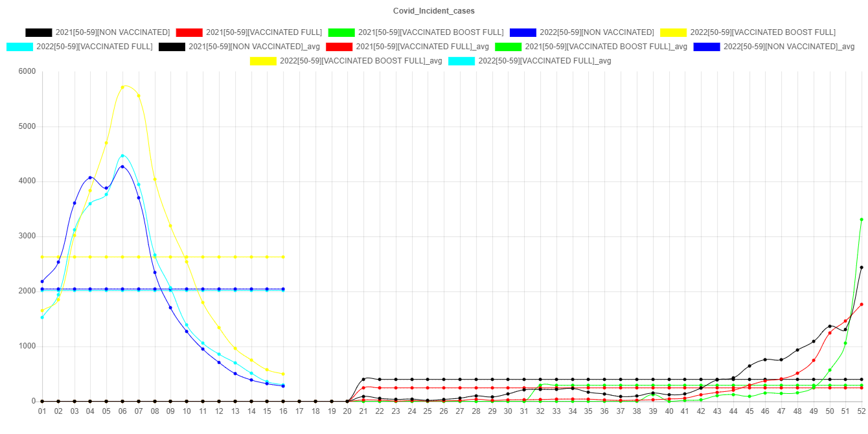Hide the 2021[50-59][NON VACCINATED]_avg series label
This screenshot has width=868, height=434.
pos(254,47)
